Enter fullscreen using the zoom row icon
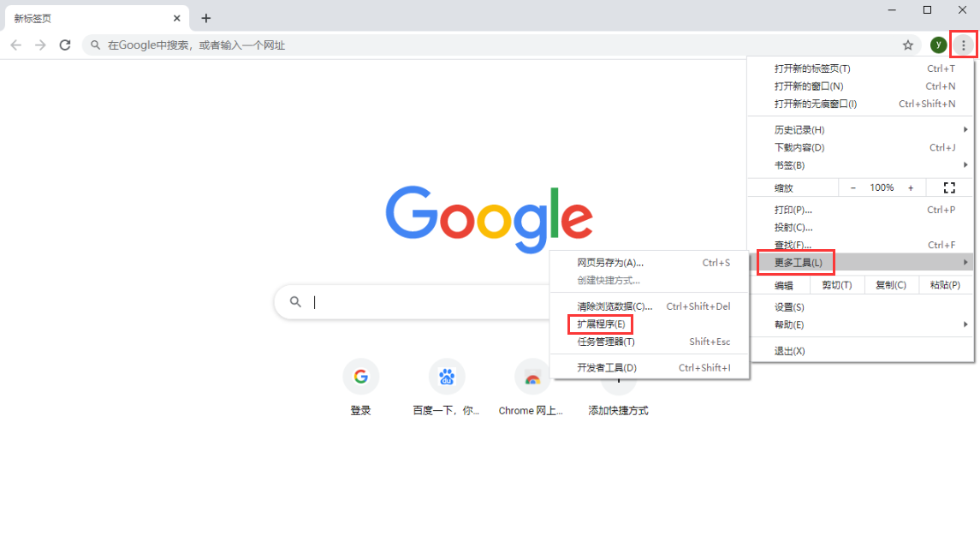980x541 pixels. tap(949, 187)
